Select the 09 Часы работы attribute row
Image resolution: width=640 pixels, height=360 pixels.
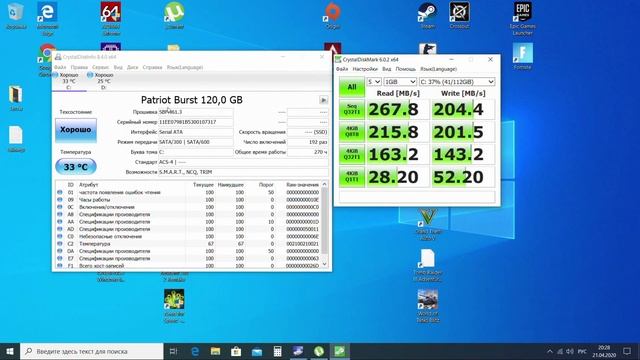188,200
